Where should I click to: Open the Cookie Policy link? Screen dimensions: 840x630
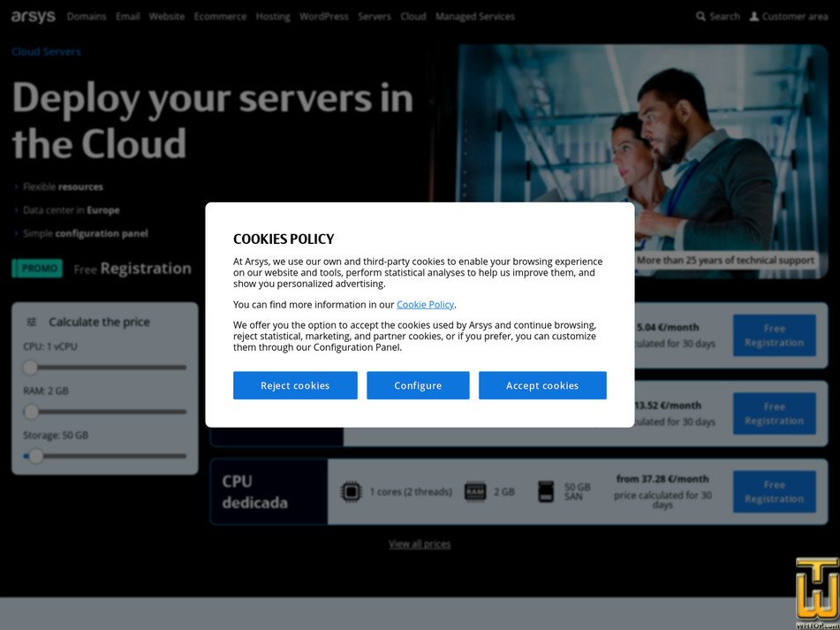click(426, 304)
